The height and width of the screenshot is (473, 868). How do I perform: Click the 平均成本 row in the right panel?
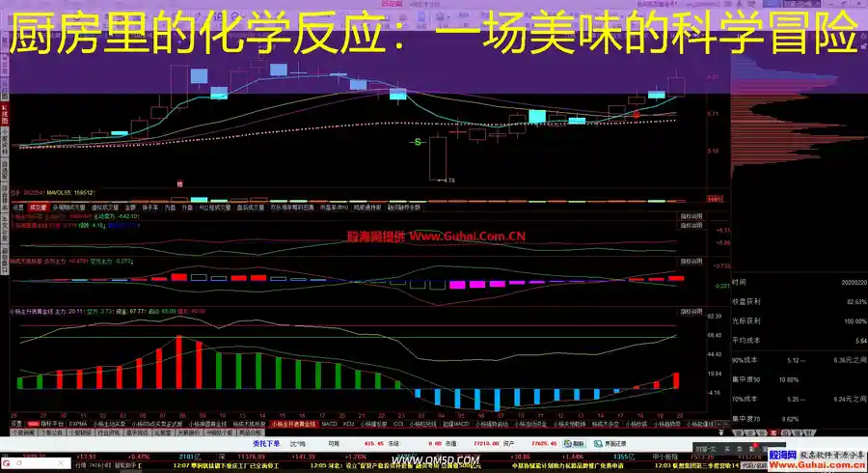click(800, 340)
